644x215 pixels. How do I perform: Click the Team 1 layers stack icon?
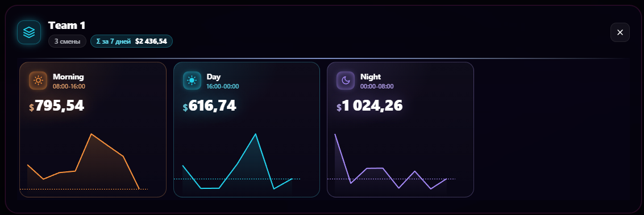point(29,32)
